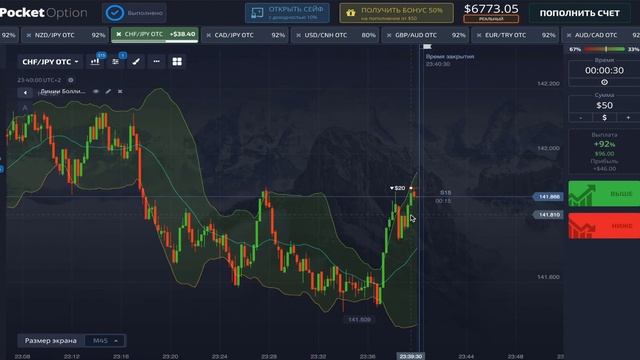Switch to the CAD/JPY OTC tab

click(245, 35)
